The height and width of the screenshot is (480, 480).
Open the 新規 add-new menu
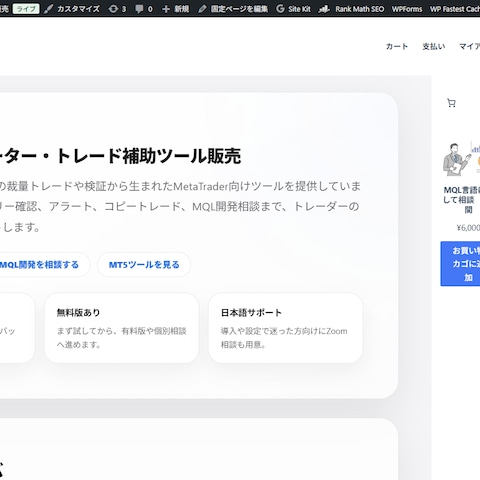[175, 9]
